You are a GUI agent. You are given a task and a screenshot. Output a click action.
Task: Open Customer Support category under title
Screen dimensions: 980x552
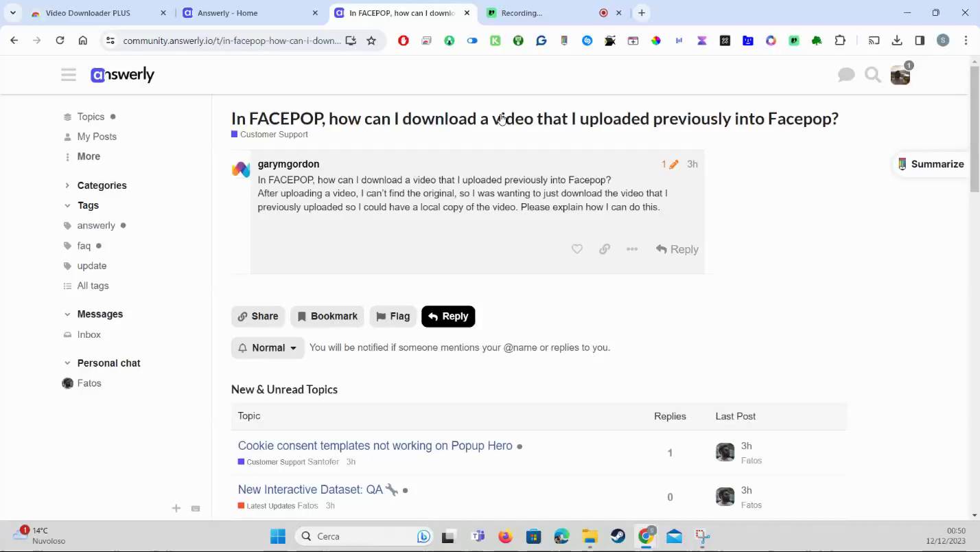point(270,135)
